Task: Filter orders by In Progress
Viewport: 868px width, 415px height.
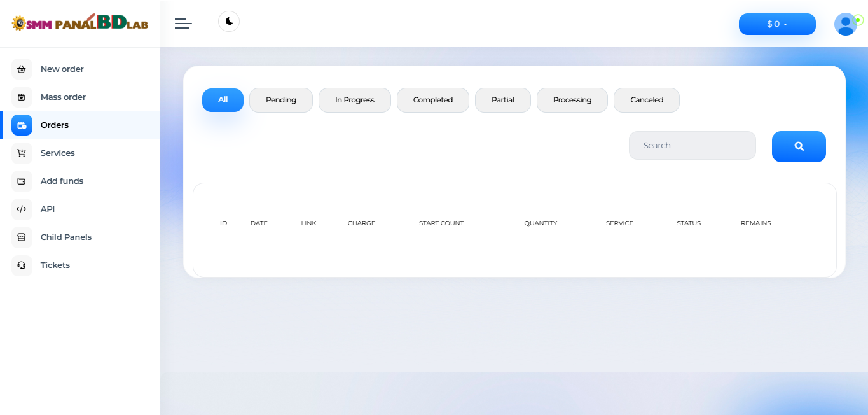Action: pyautogui.click(x=355, y=100)
